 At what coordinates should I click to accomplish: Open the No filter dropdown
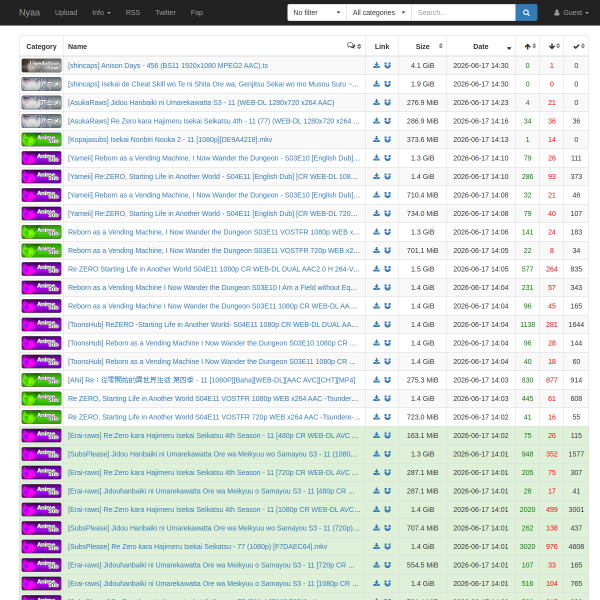coord(317,13)
